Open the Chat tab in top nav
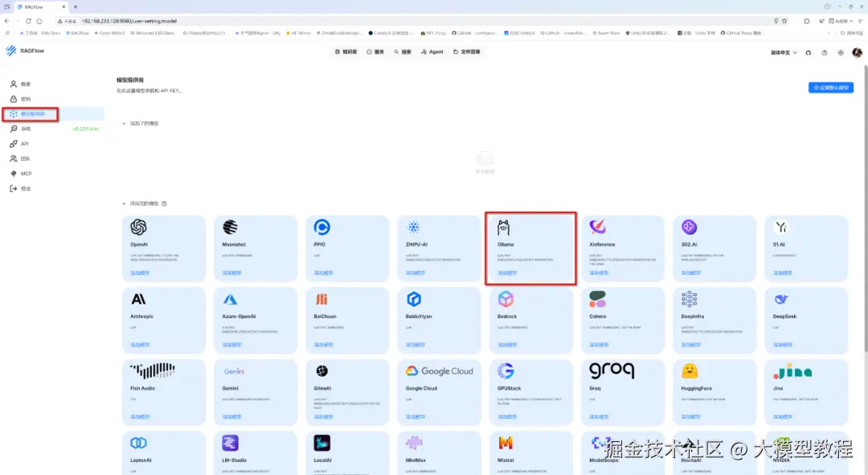The width and height of the screenshot is (868, 475). (x=375, y=52)
